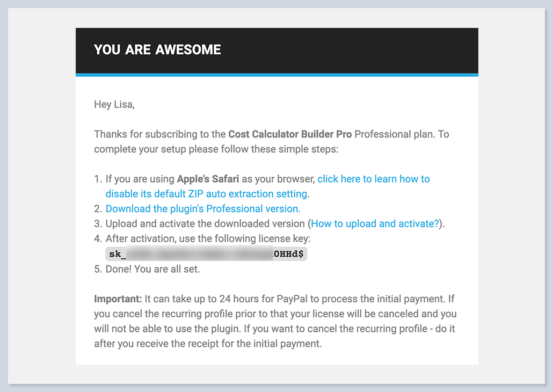Viewport: 553px width, 392px height.
Task: Click the bold Important label
Action: (118, 299)
